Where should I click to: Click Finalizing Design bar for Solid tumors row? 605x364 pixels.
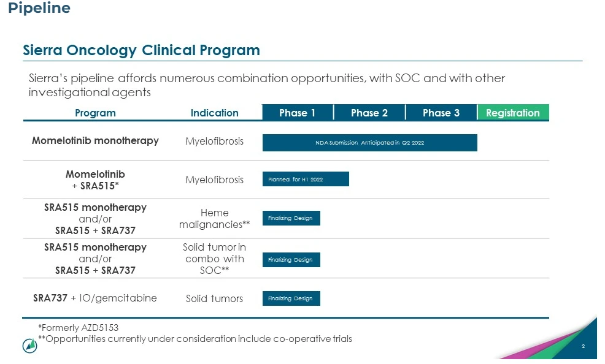coord(291,298)
